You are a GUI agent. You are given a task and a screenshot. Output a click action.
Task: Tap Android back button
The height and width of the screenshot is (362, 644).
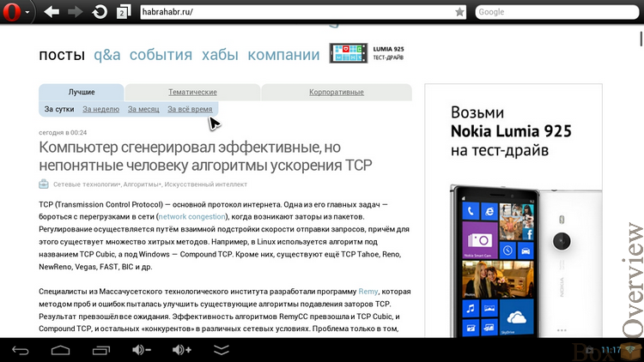(20, 350)
